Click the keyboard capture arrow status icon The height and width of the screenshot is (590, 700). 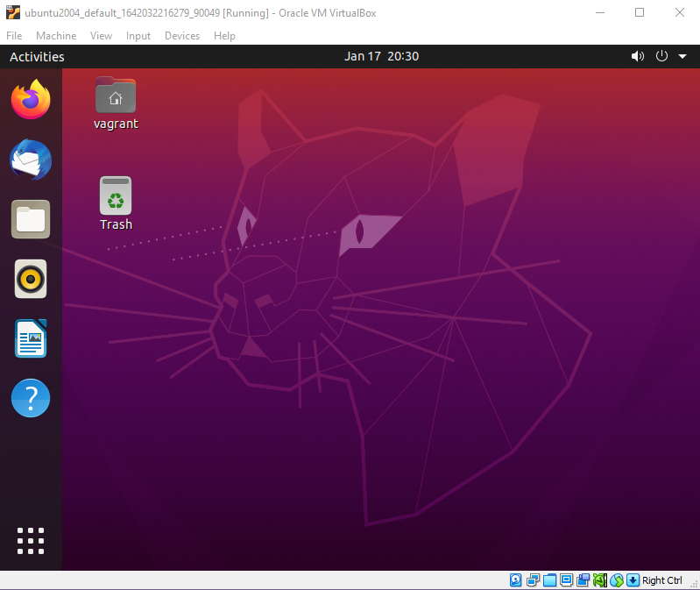(x=633, y=580)
